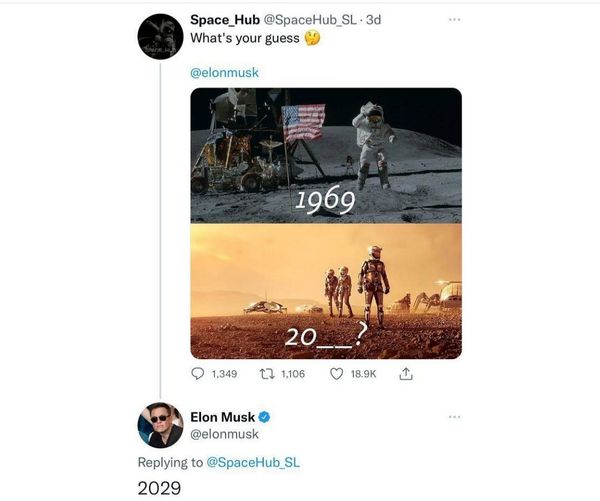Click the reply speech bubble icon
The width and height of the screenshot is (600, 501).
(x=197, y=374)
